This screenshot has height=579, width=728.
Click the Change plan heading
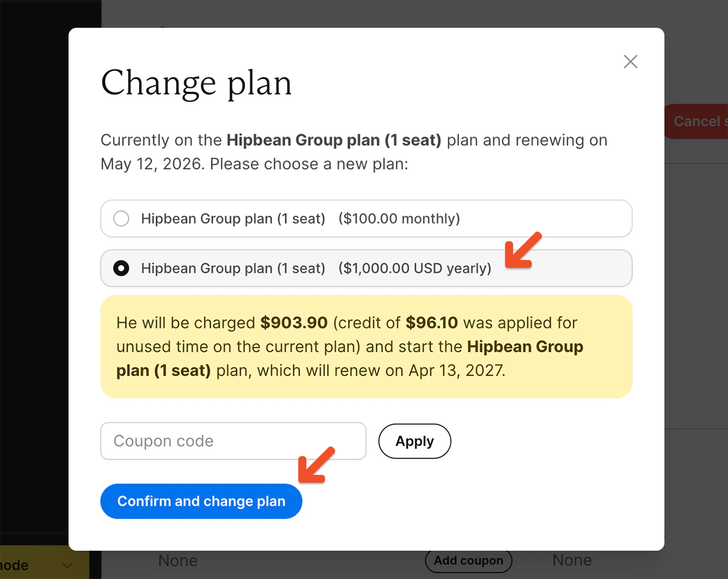[196, 83]
